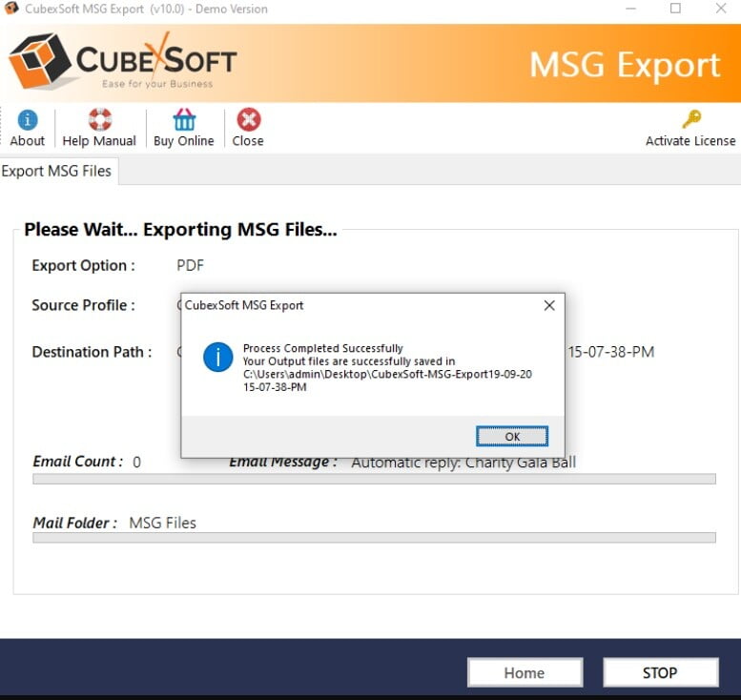The height and width of the screenshot is (700, 741).
Task: Go back using the Home button
Action: [525, 672]
